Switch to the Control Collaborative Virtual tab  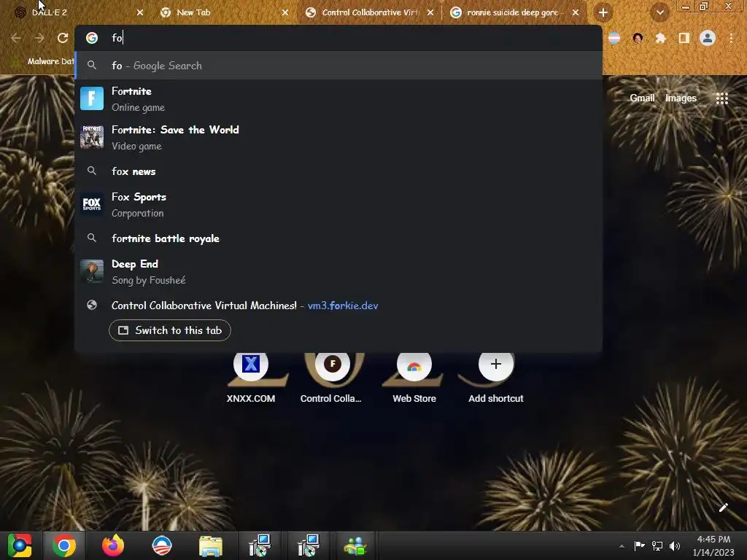368,12
